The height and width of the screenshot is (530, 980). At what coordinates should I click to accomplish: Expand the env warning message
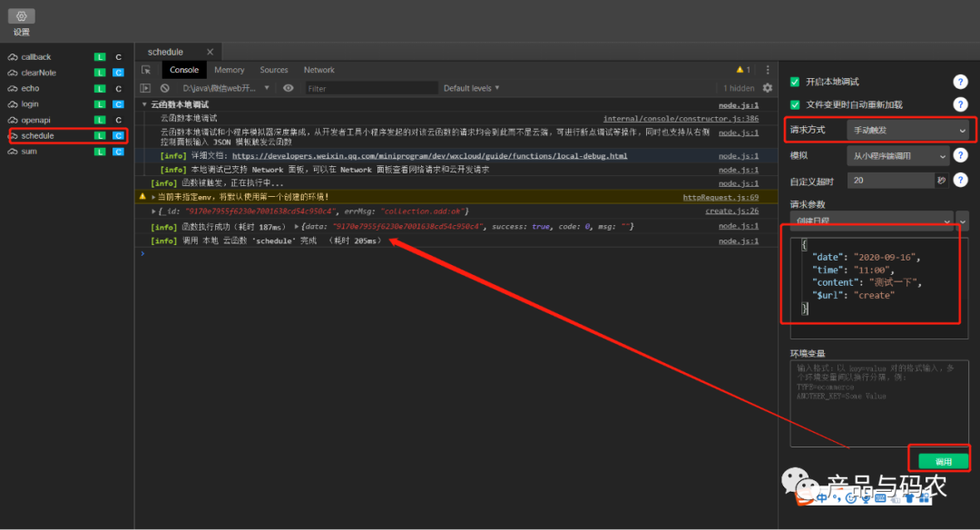(153, 197)
